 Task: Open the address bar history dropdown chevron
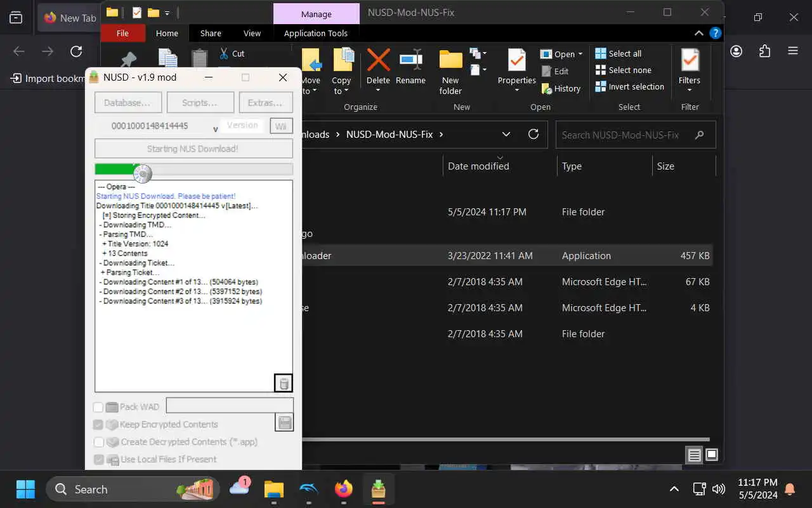[x=506, y=134]
